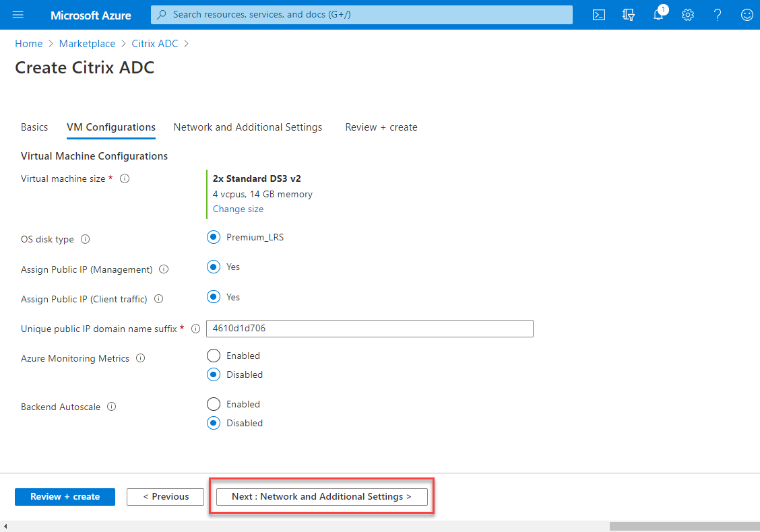Open the hamburger portal menu

18,15
